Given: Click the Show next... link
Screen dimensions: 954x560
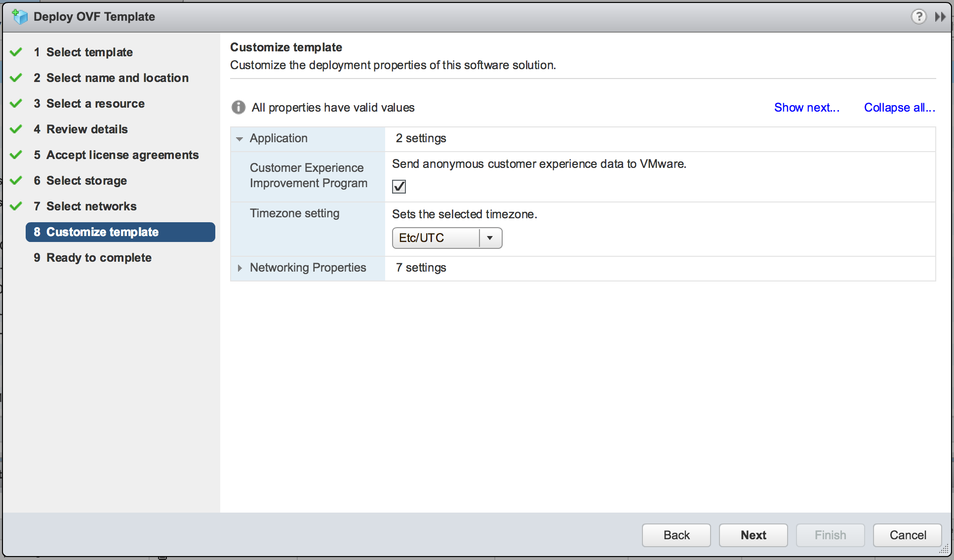Looking at the screenshot, I should coord(806,107).
